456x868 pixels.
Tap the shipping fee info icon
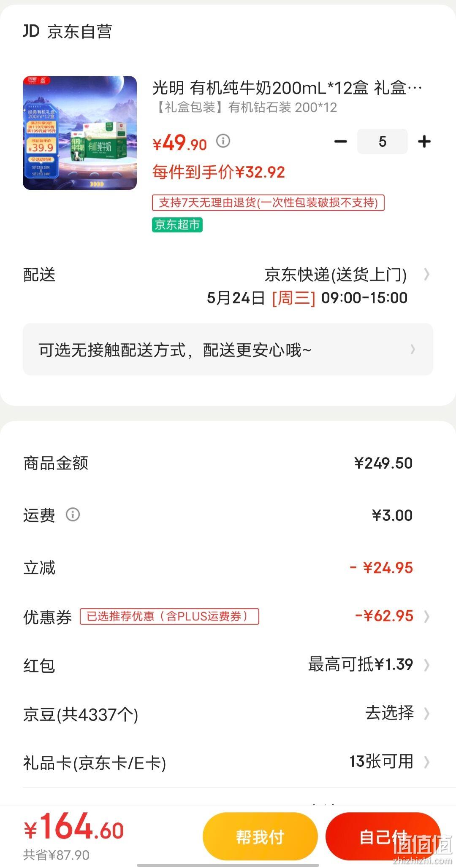tap(73, 514)
